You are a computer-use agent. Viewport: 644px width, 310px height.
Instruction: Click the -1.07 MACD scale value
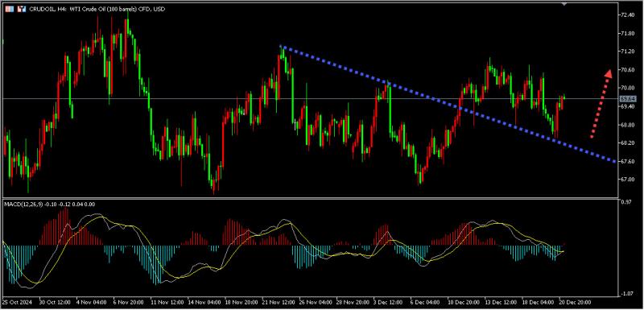coord(626,294)
